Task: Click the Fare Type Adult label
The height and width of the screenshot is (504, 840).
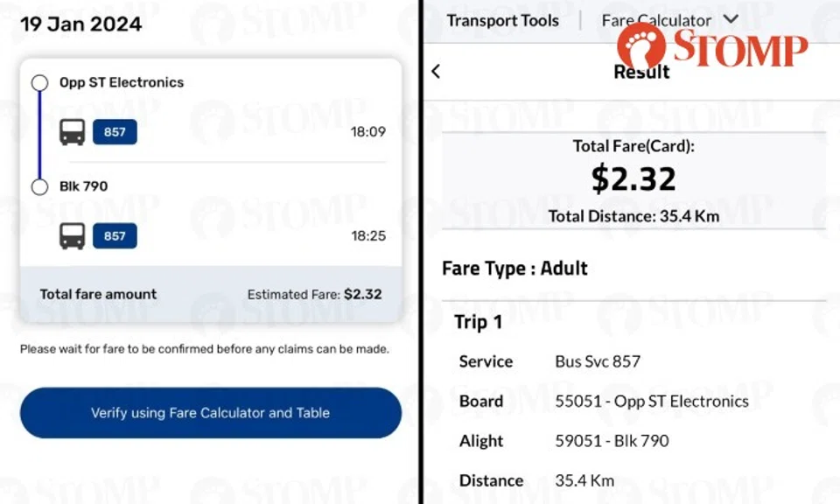Action: (514, 269)
